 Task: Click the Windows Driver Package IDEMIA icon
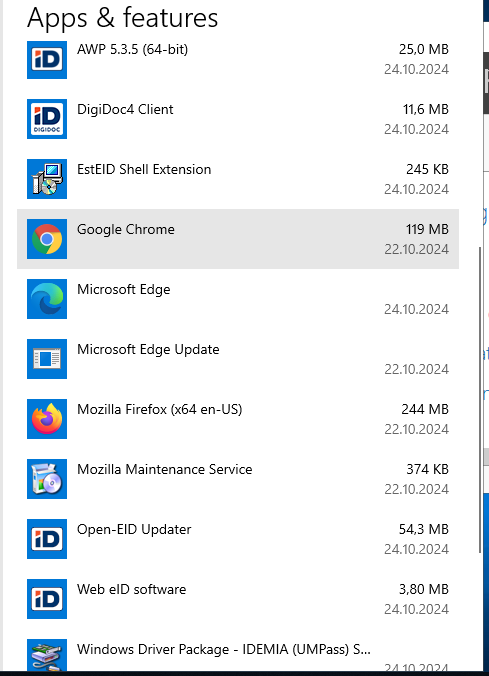coord(47,655)
